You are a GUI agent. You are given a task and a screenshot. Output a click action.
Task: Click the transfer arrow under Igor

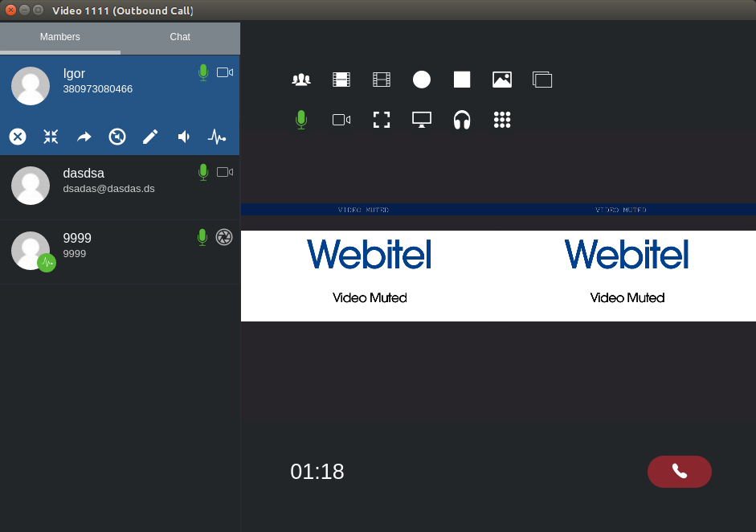coord(84,137)
